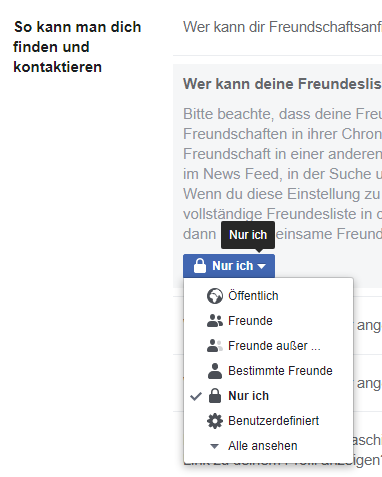This screenshot has width=382, height=477.
Task: Click the globe icon next to Öffentlich
Action: (215, 296)
